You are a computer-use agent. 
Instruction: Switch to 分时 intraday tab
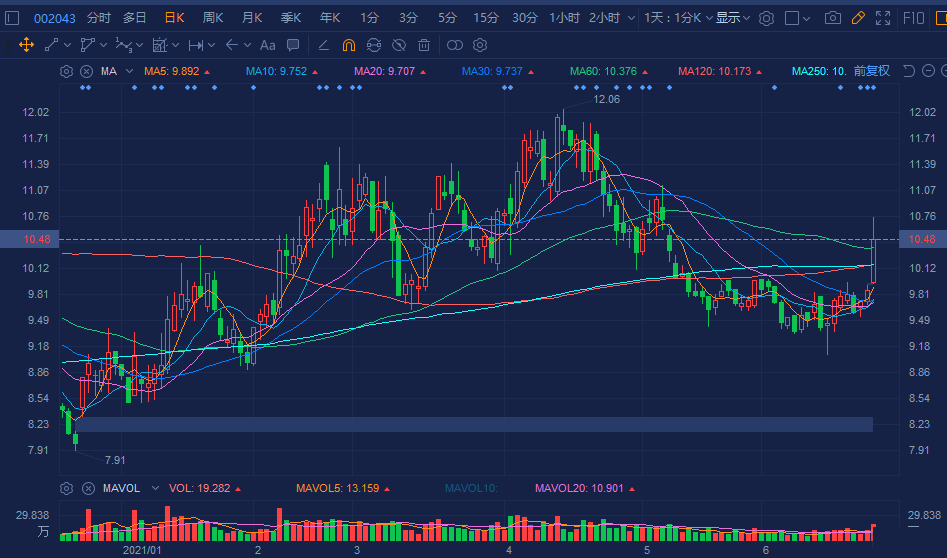tap(98, 18)
